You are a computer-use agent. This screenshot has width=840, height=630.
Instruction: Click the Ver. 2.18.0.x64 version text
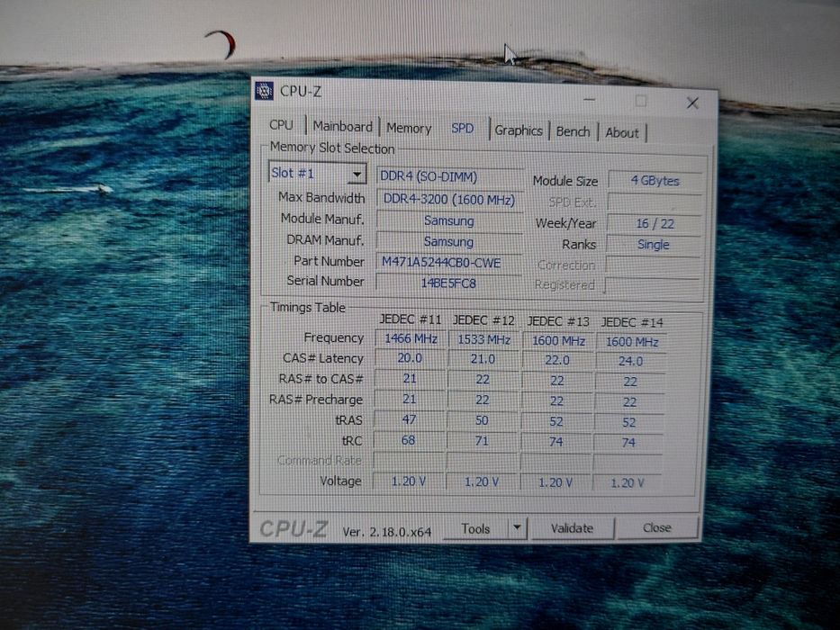coord(387,532)
